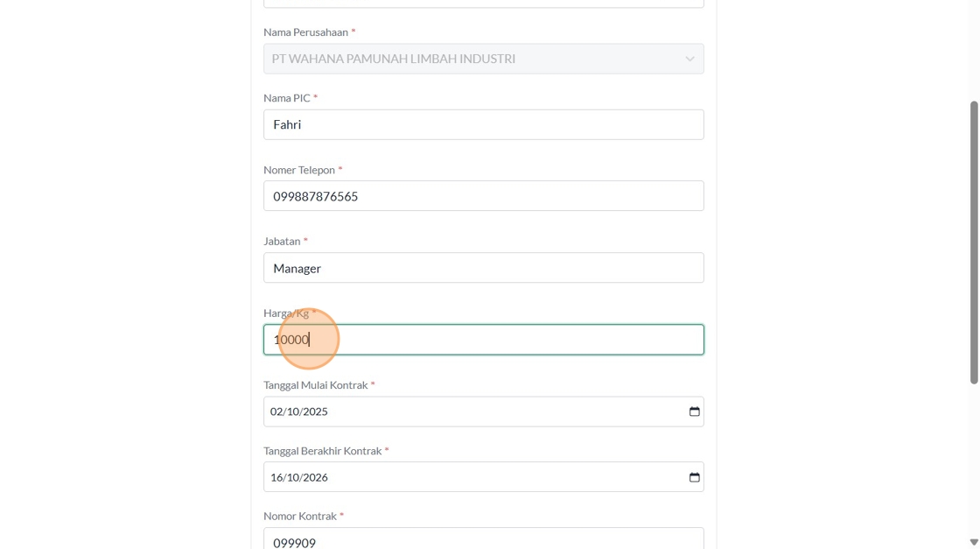Click the vertical page scrollbar thumb
This screenshot has width=980, height=549.
(x=974, y=242)
